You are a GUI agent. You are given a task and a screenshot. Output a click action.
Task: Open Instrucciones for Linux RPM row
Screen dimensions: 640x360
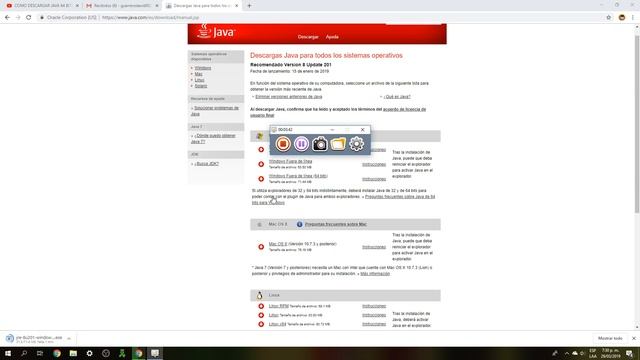pyautogui.click(x=374, y=306)
